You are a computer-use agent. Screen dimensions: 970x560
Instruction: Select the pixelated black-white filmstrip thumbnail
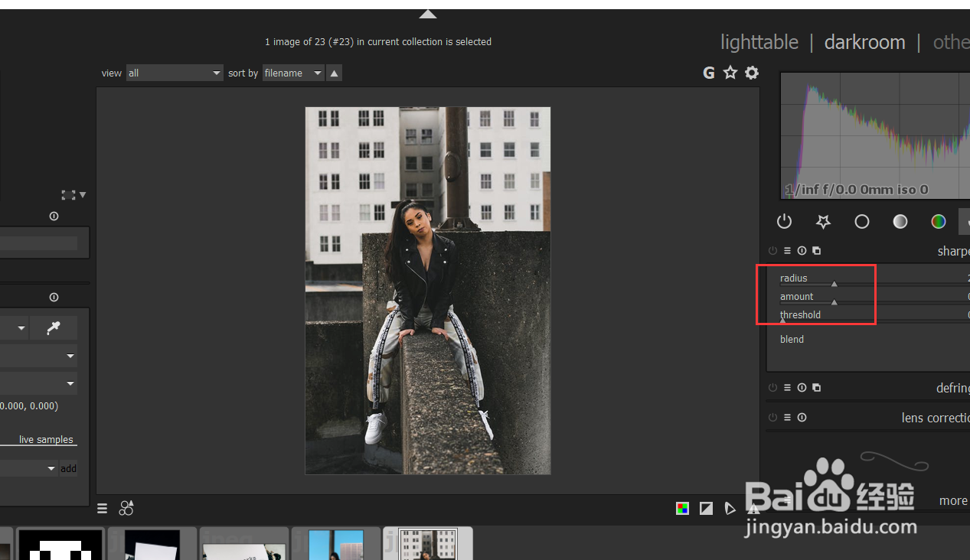60,544
